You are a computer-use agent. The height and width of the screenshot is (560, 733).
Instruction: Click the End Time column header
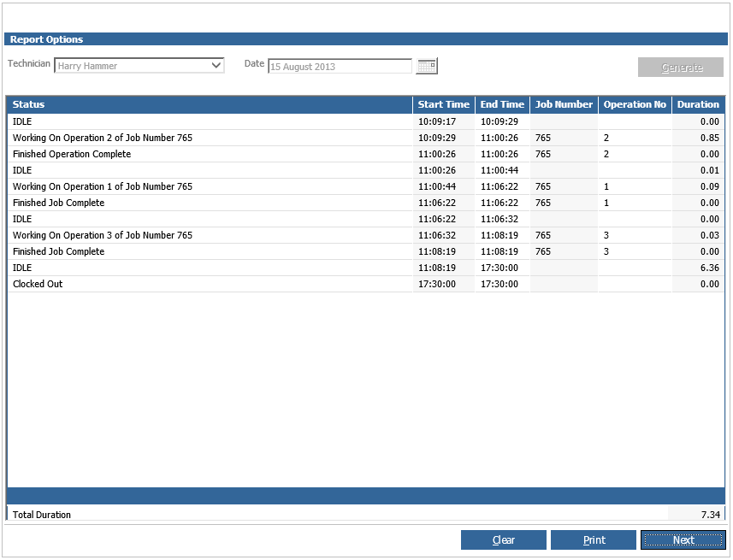coord(502,104)
